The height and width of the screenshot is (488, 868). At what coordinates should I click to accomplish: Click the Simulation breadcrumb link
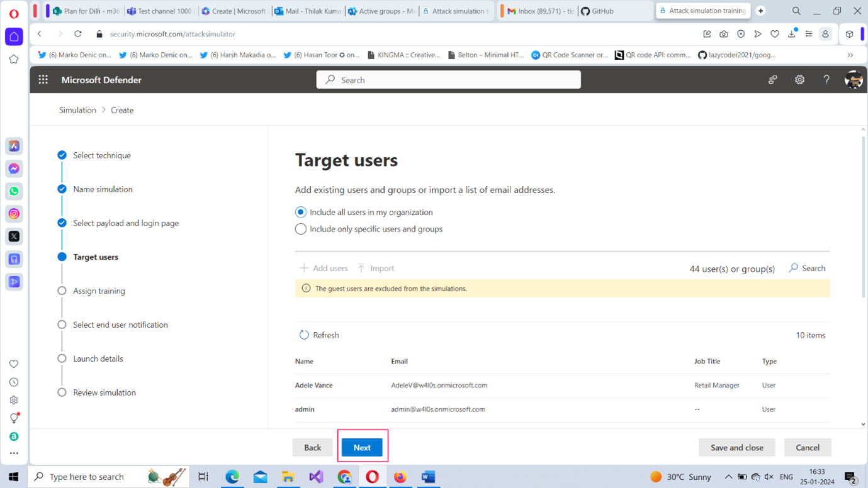pyautogui.click(x=77, y=110)
